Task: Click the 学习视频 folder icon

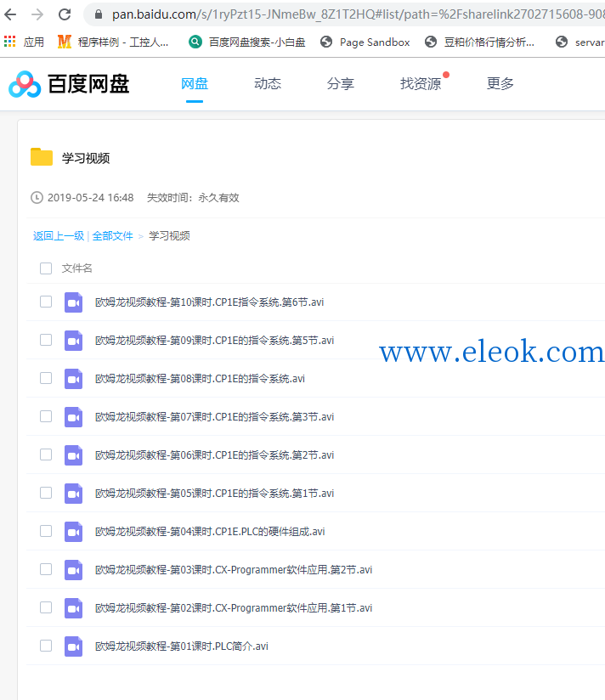Action: pos(42,157)
